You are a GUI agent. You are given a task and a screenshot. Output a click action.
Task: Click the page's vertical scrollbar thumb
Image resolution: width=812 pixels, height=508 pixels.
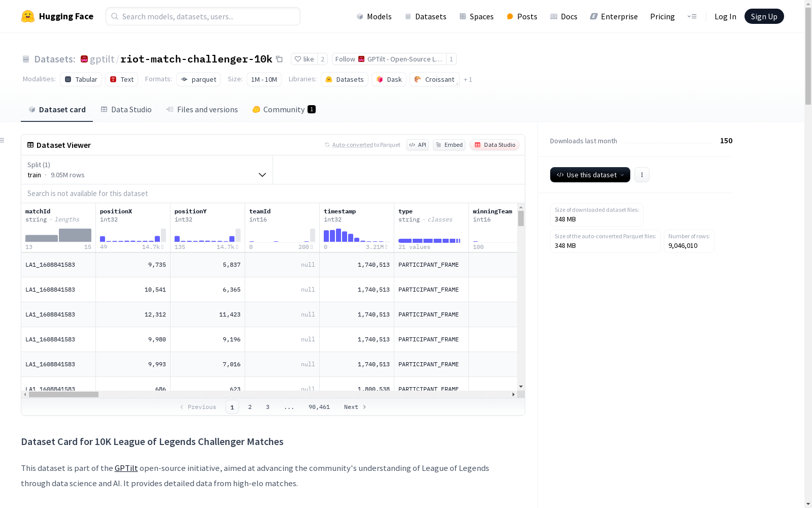click(x=808, y=56)
